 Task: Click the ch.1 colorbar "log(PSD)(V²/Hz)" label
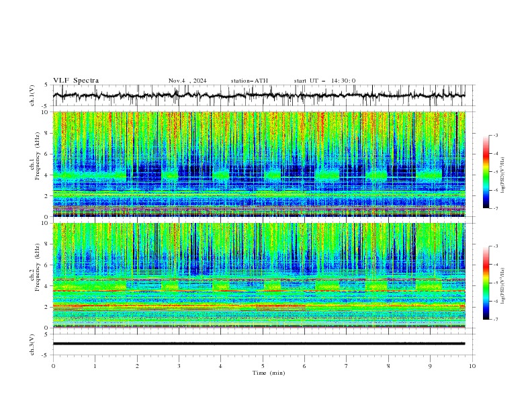(503, 175)
